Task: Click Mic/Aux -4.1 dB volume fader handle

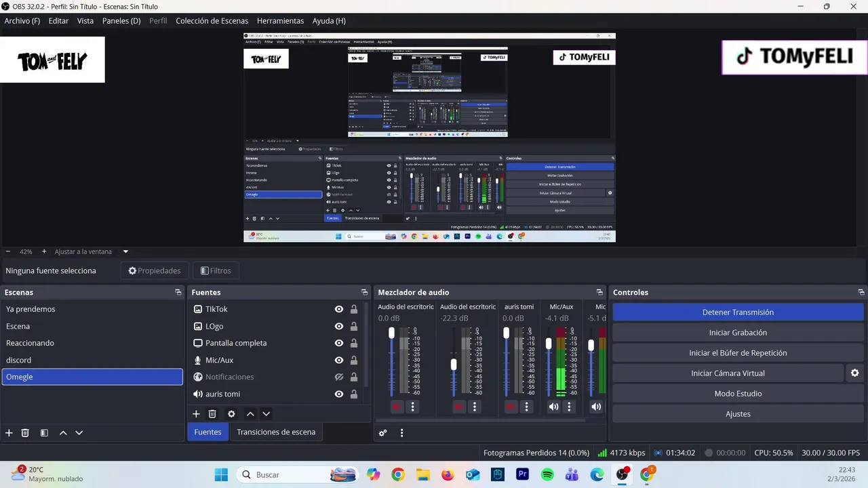Action: coord(549,344)
